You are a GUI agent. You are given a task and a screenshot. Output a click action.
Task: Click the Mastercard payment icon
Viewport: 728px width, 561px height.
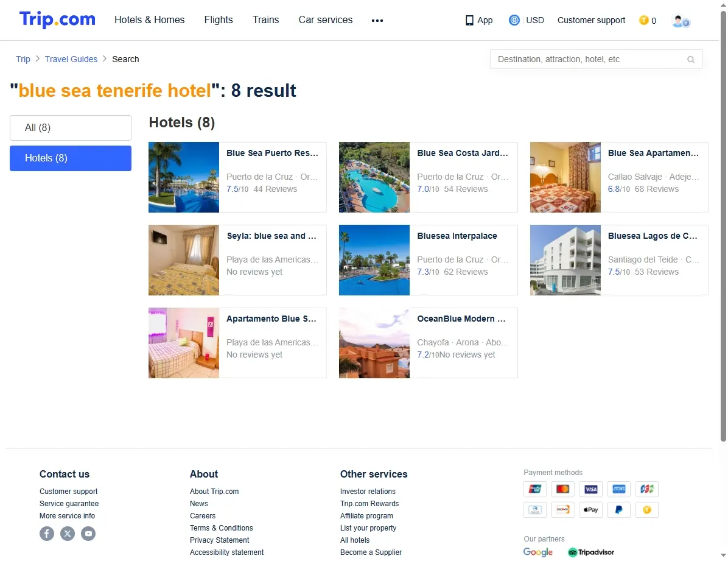pyautogui.click(x=562, y=489)
